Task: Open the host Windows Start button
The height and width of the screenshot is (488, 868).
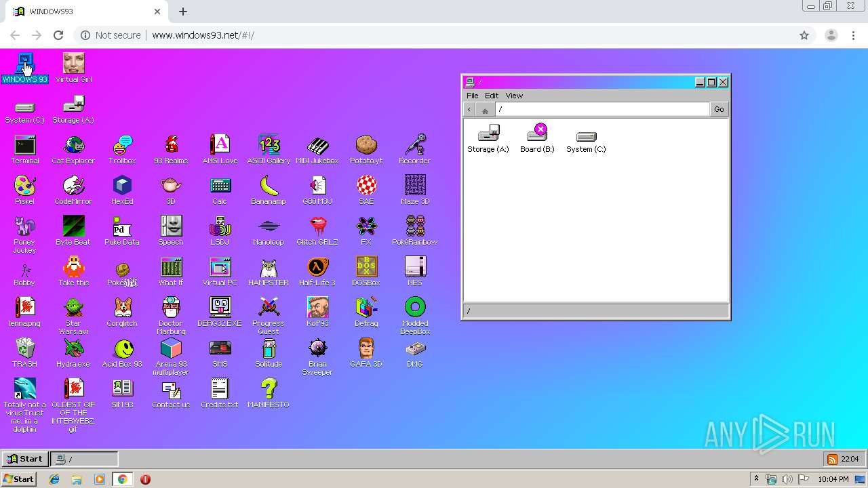Action: coord(18,479)
